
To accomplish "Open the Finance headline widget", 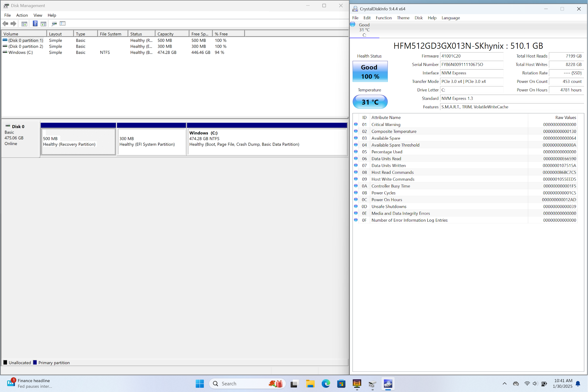I will tap(29, 383).
